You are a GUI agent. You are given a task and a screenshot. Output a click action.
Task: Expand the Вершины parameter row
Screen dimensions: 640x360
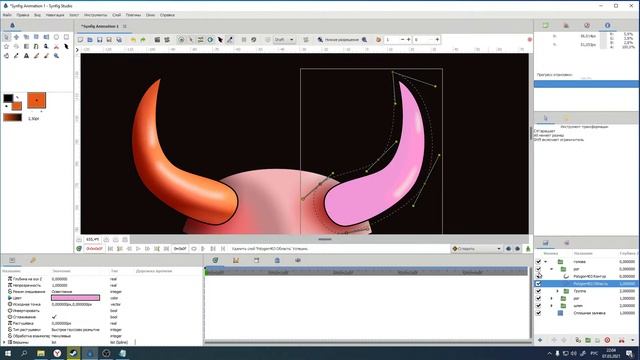pyautogui.click(x=4, y=342)
